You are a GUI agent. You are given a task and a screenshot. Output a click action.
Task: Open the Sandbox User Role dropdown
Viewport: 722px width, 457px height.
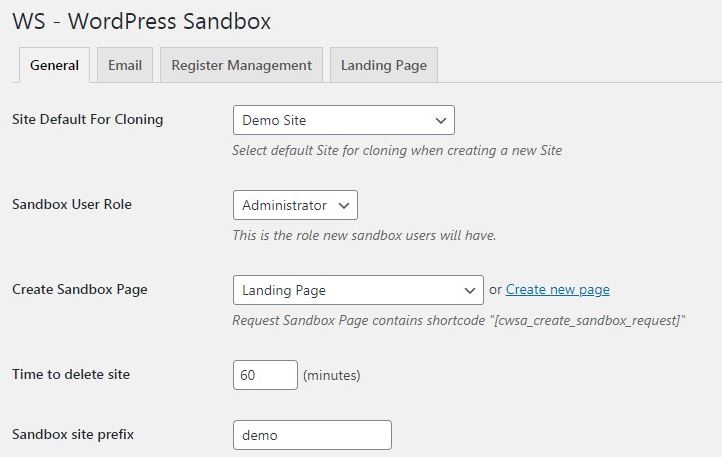(x=295, y=205)
